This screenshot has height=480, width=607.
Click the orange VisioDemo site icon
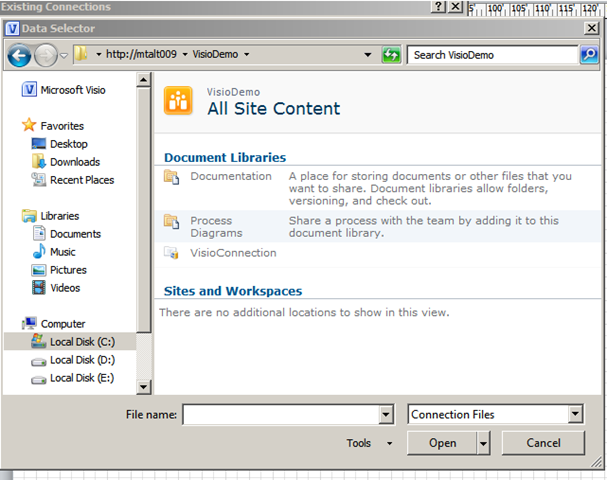click(178, 101)
